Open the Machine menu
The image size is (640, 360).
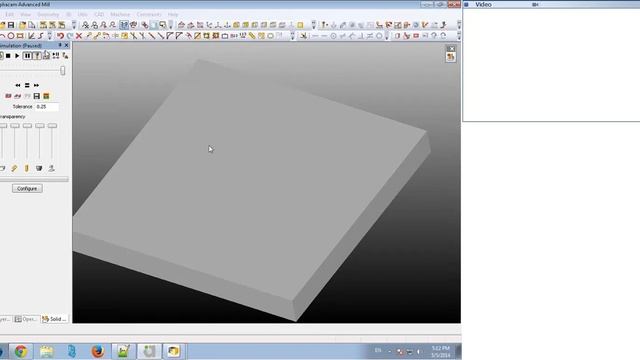[120, 14]
